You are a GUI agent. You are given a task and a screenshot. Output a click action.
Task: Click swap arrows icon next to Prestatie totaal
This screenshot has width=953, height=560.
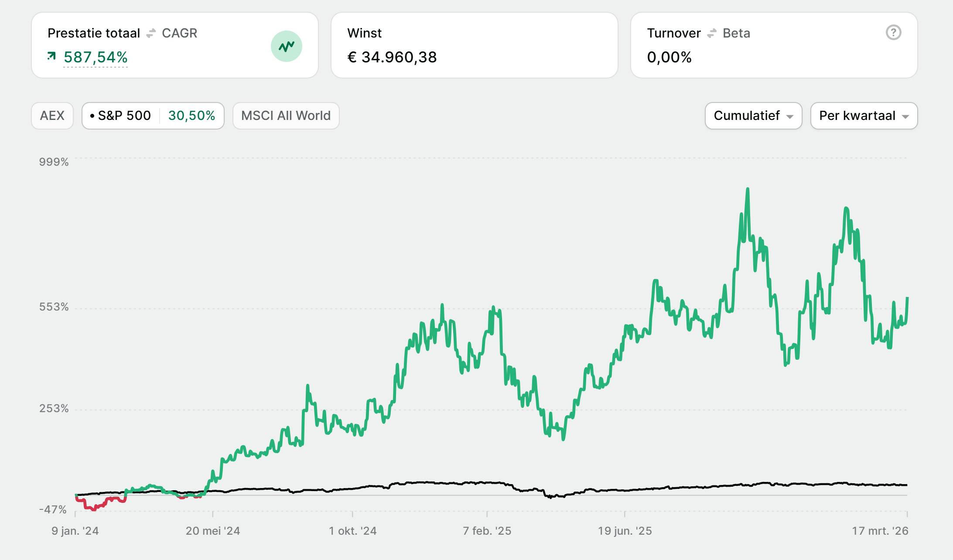(151, 33)
